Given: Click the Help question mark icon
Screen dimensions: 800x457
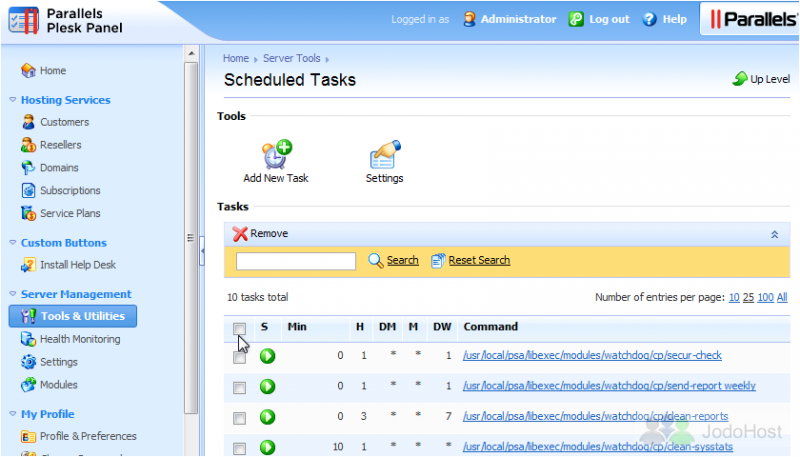Looking at the screenshot, I should pyautogui.click(x=649, y=19).
